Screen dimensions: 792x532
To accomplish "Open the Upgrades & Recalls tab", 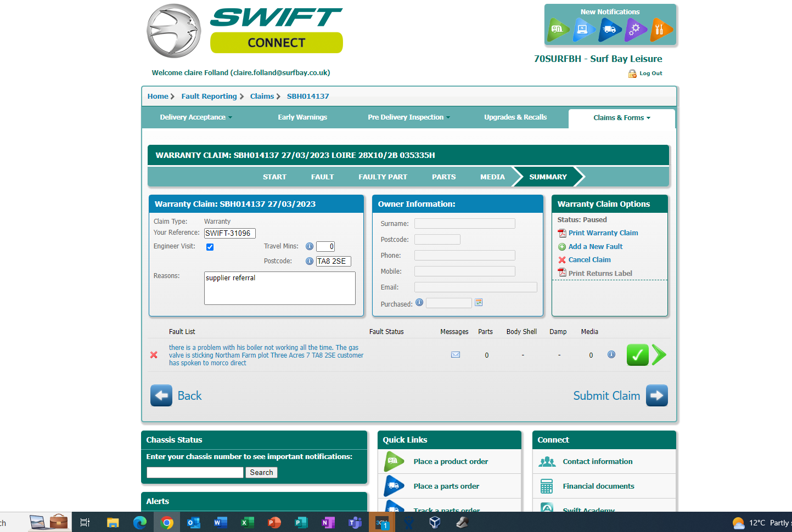I will [x=515, y=117].
